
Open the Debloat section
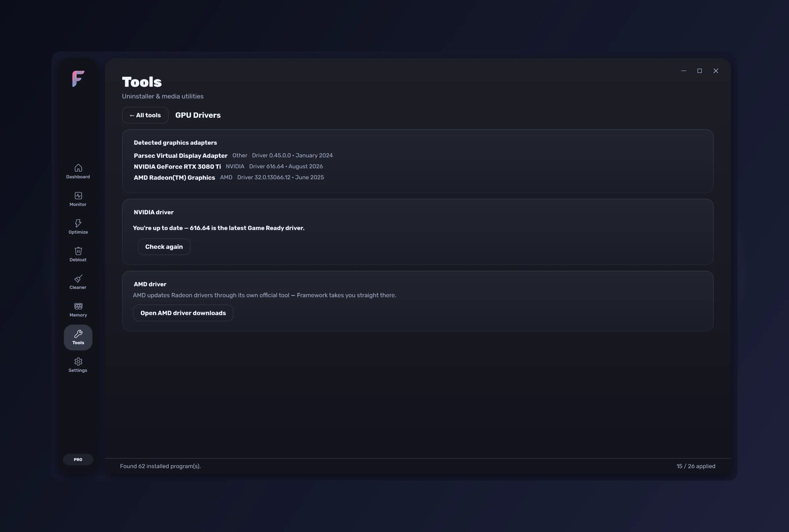tap(78, 254)
